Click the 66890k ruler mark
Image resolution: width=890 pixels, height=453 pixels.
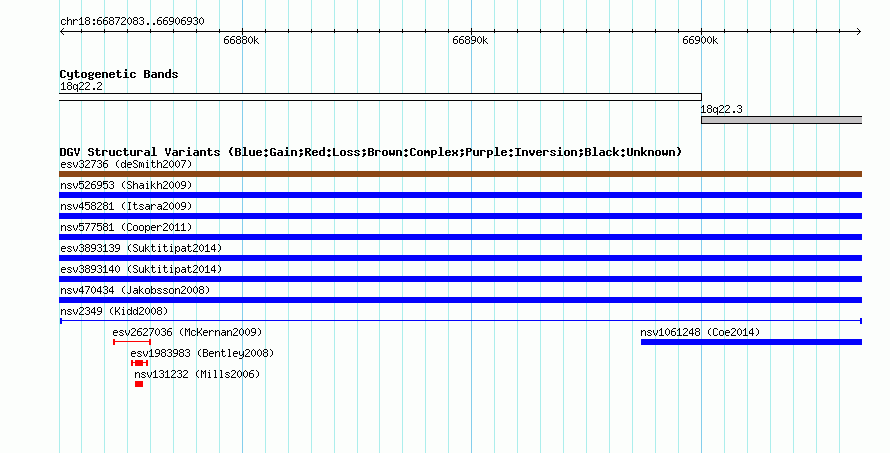pos(470,40)
